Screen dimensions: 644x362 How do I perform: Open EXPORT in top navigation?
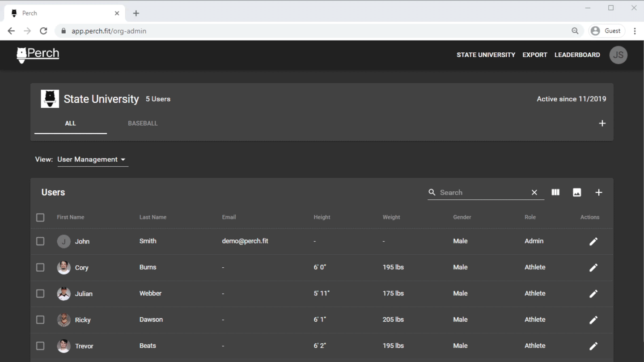click(535, 55)
